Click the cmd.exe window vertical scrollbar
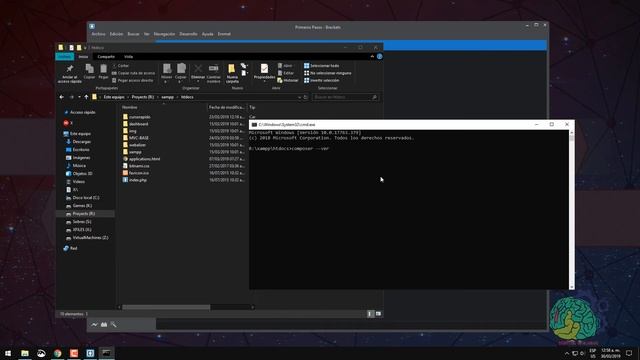640x360 pixels. pyautogui.click(x=571, y=210)
